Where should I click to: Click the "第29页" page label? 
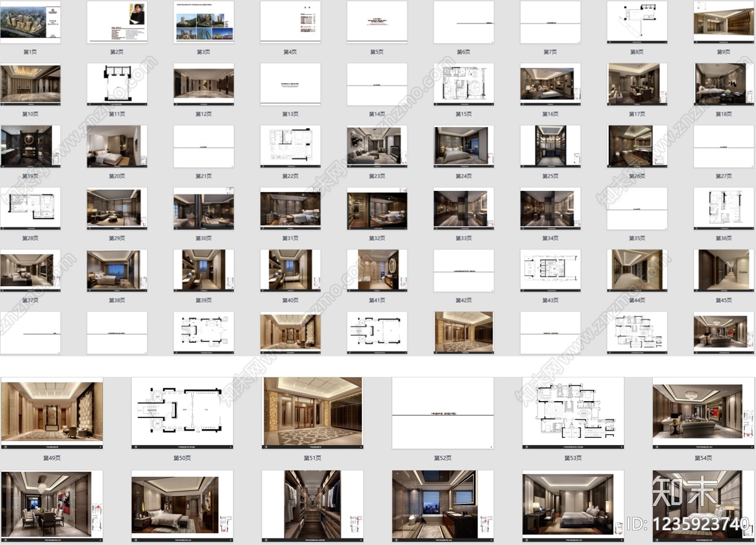(x=117, y=238)
